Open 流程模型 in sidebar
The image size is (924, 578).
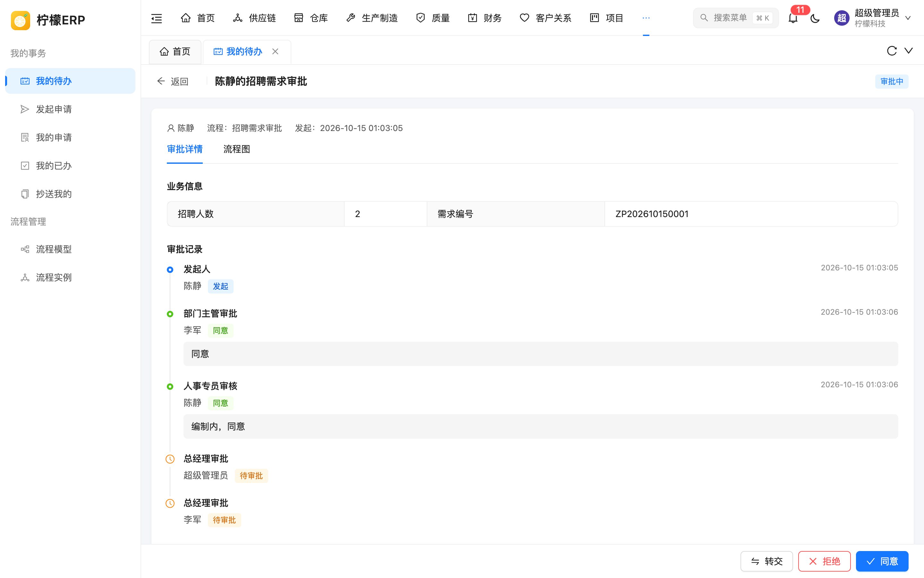(x=70, y=249)
